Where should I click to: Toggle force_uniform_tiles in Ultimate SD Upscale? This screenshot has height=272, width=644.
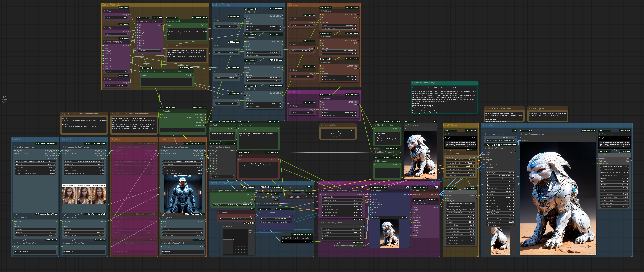point(513,222)
